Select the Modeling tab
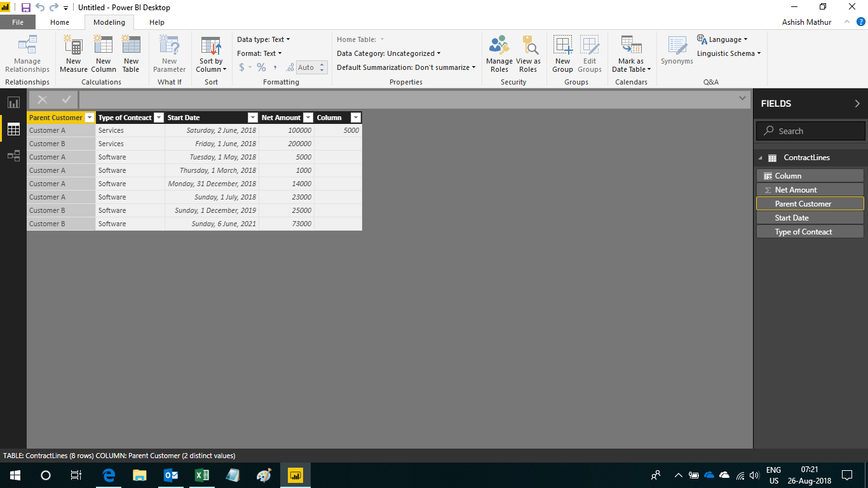 (x=109, y=22)
